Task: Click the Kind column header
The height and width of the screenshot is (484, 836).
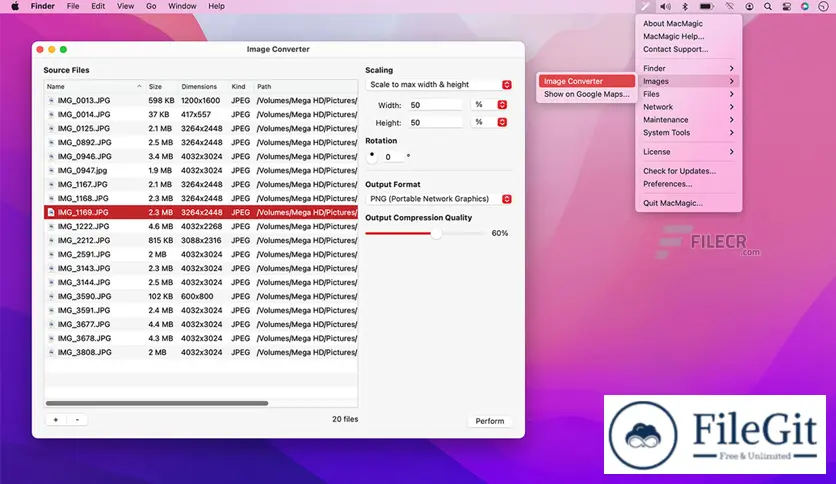Action: click(x=242, y=86)
